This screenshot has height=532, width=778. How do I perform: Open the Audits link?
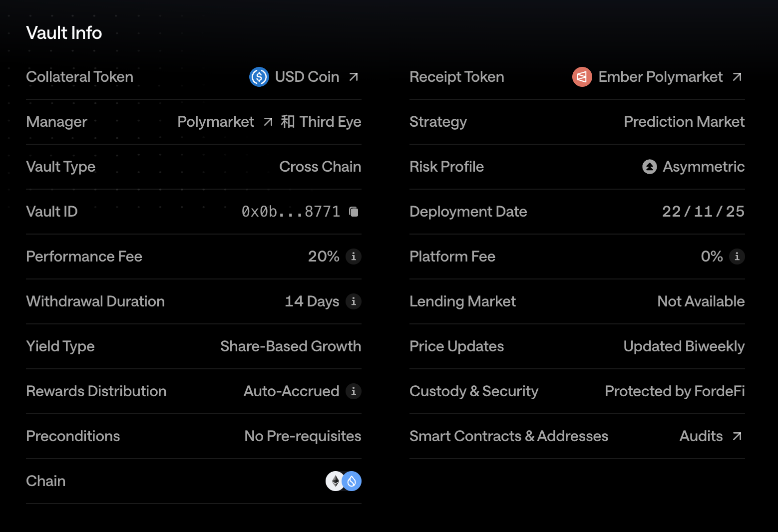[x=701, y=436]
